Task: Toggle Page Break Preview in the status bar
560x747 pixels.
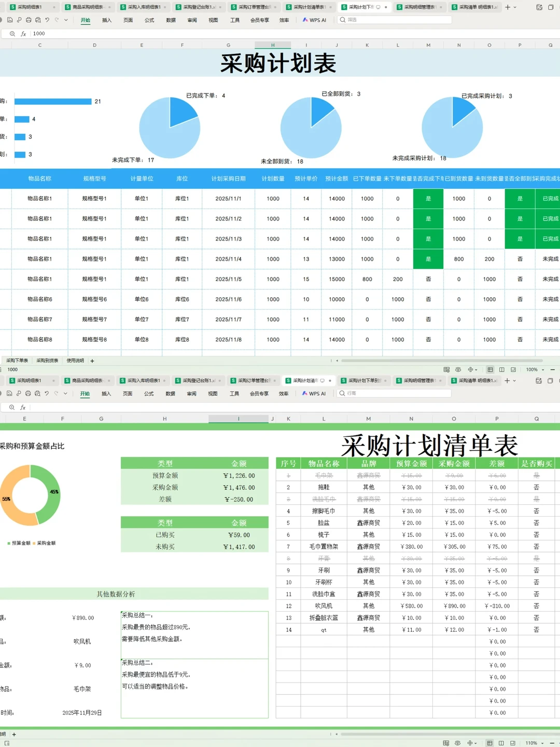Action: click(513, 369)
